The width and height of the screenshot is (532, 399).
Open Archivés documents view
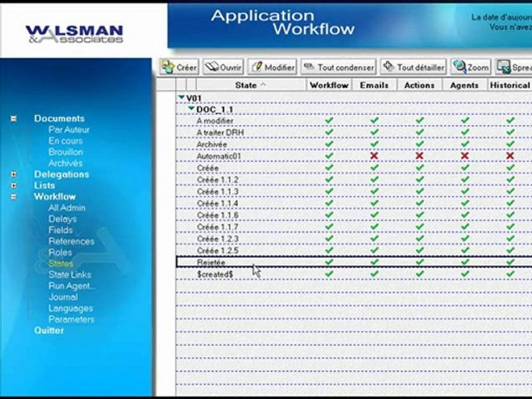pyautogui.click(x=65, y=163)
